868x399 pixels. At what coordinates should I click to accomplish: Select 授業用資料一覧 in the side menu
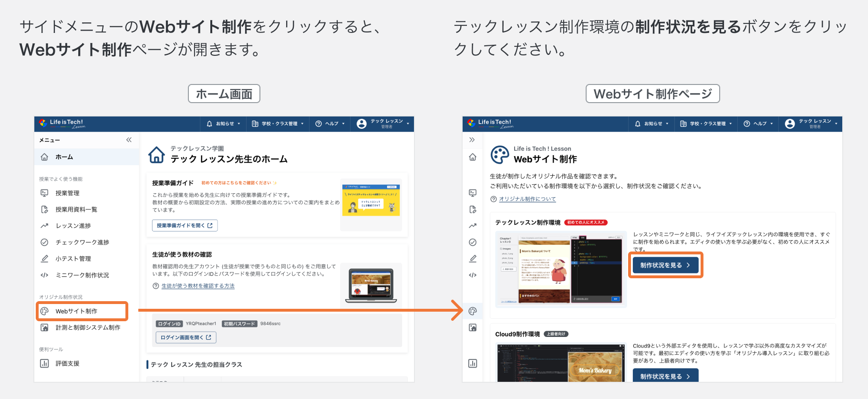87,210
